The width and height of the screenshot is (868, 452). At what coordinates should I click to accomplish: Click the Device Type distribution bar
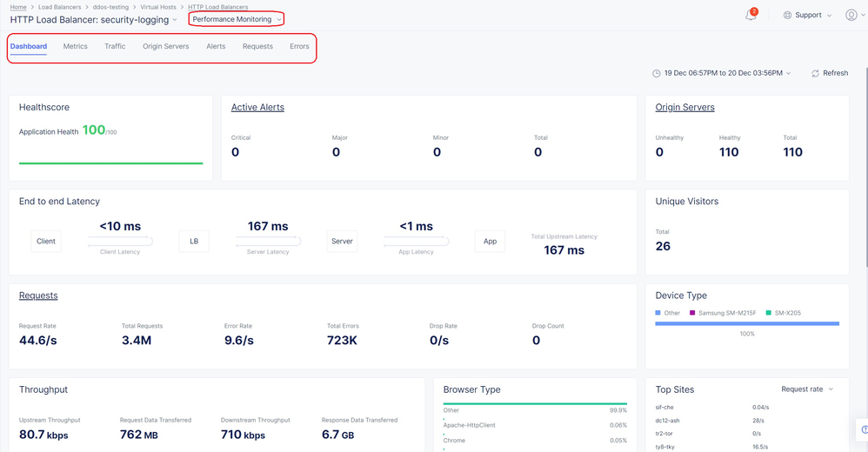coord(747,323)
